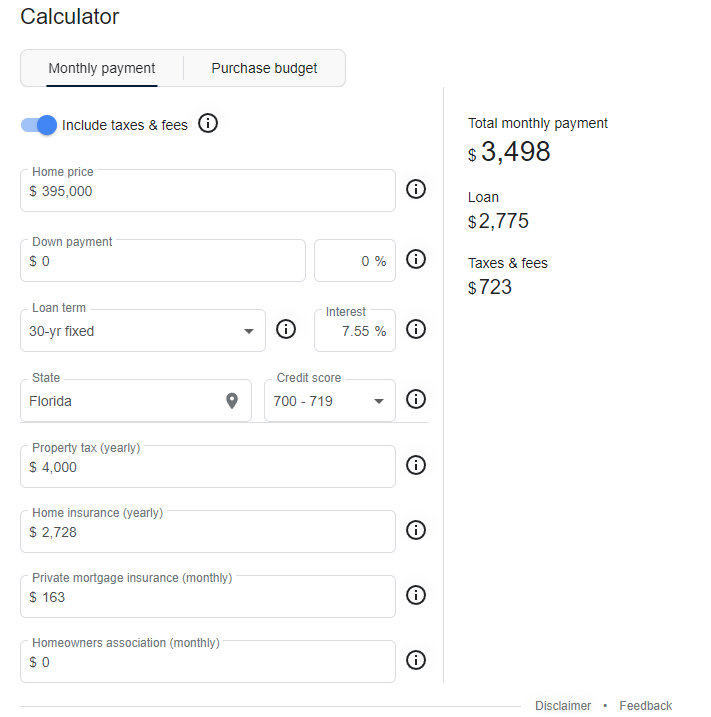Click the Home insurance info icon
The width and height of the screenshot is (711, 717).
(x=416, y=530)
